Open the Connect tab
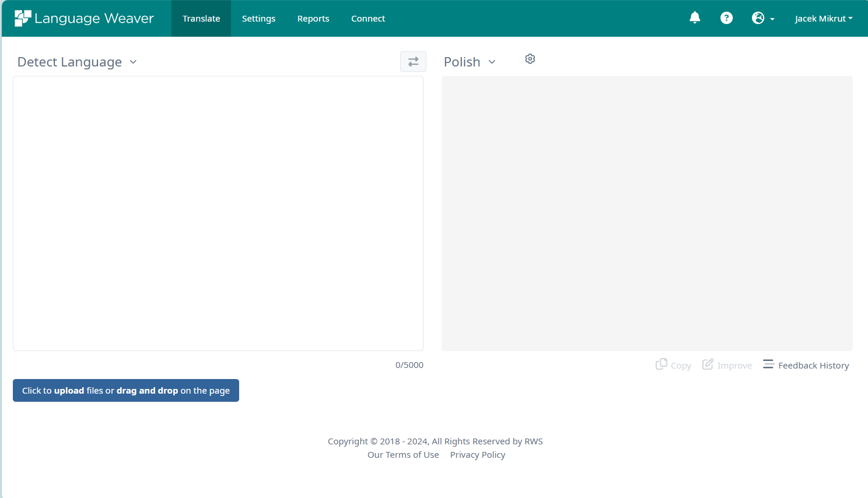The width and height of the screenshot is (868, 498). [x=368, y=18]
